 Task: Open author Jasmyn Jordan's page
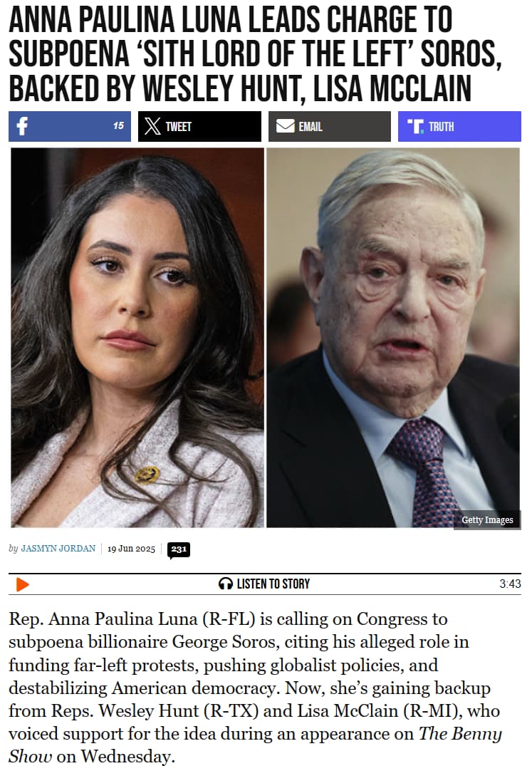[x=58, y=549]
